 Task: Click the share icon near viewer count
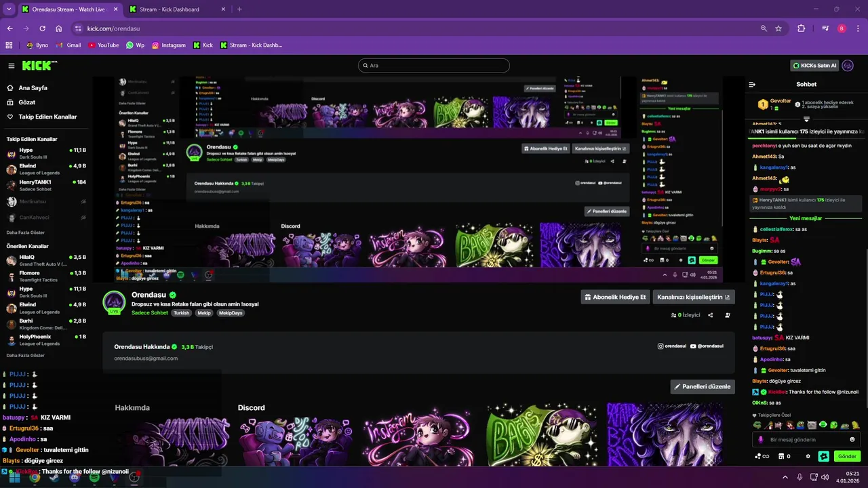pos(711,315)
